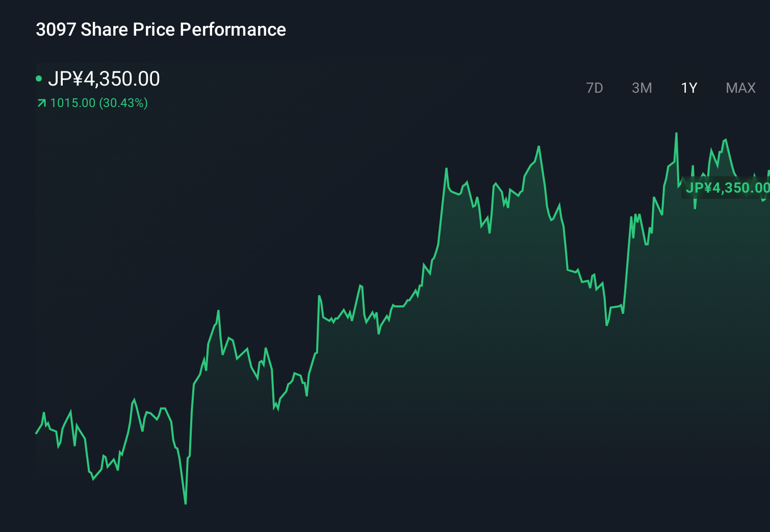
Task: Click the mid-chart price spike near center
Action: (x=446, y=168)
